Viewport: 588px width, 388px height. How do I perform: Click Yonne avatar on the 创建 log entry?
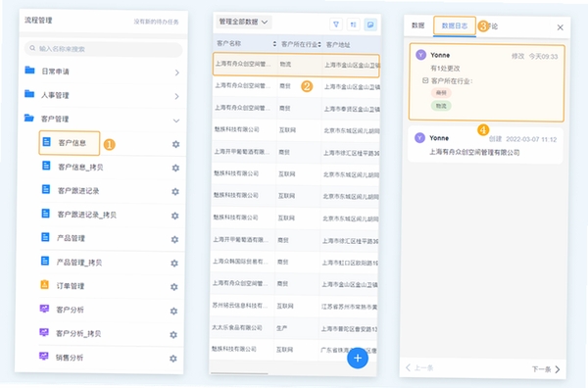coord(419,137)
